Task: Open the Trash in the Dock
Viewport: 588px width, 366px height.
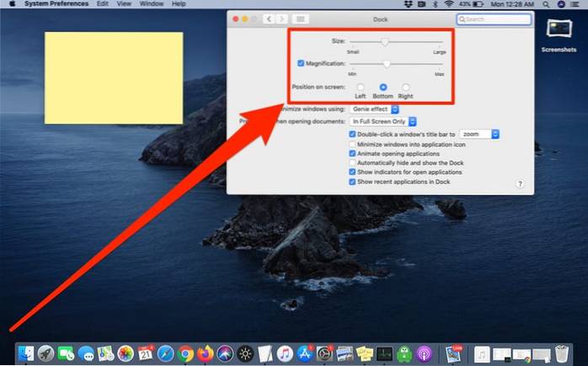Action: pos(564,353)
